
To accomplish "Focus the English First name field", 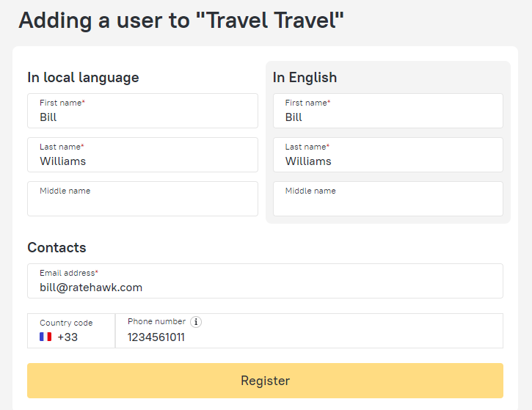I will tap(387, 111).
